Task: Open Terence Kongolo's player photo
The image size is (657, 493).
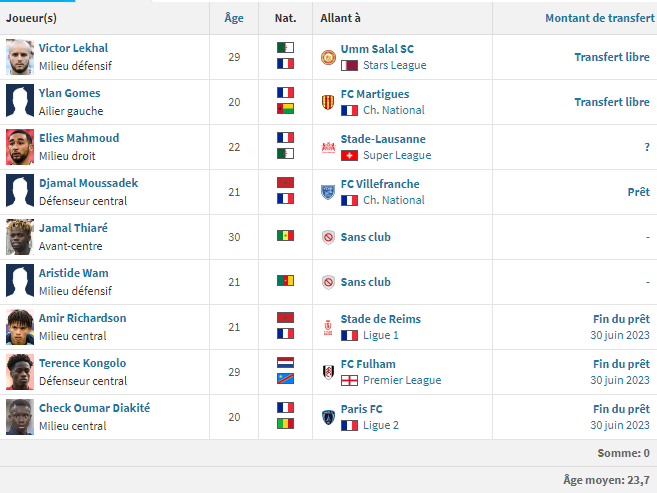Action: point(19,372)
